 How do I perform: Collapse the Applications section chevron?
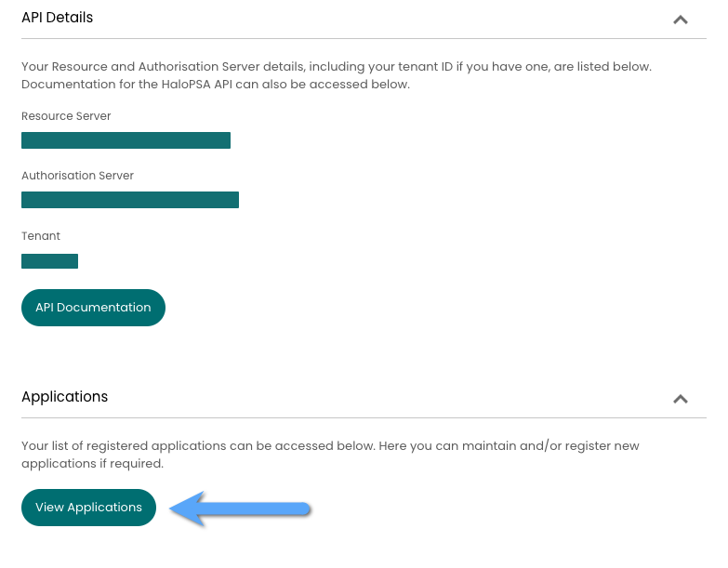(x=681, y=399)
